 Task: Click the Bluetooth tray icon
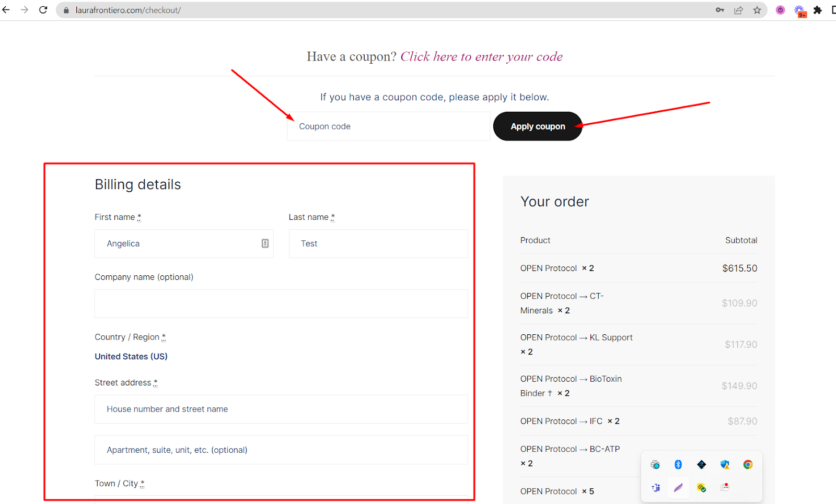[x=678, y=464]
